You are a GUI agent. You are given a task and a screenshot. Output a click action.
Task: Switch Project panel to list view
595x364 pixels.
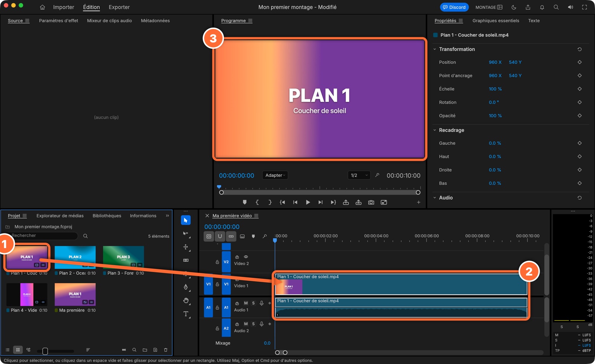tap(7, 350)
